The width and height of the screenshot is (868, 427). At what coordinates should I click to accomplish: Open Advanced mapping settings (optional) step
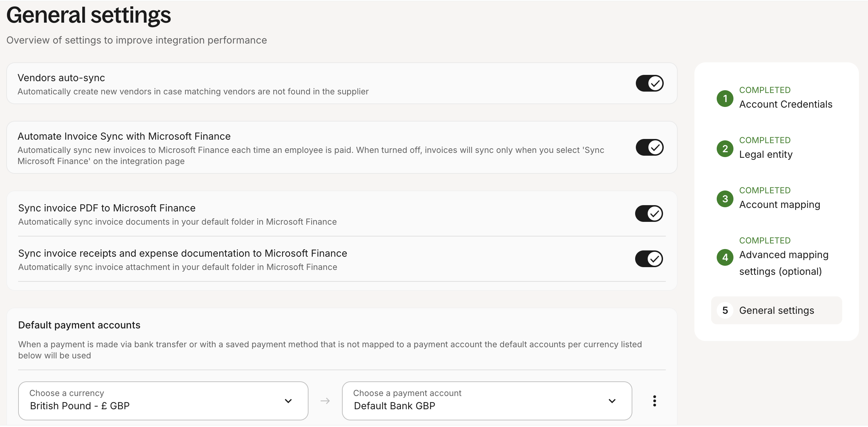(x=784, y=263)
